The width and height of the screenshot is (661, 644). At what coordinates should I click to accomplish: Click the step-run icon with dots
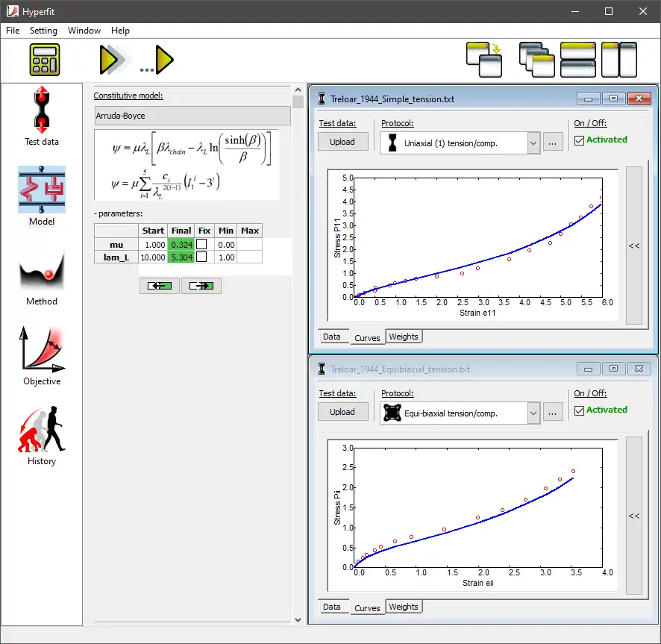157,60
